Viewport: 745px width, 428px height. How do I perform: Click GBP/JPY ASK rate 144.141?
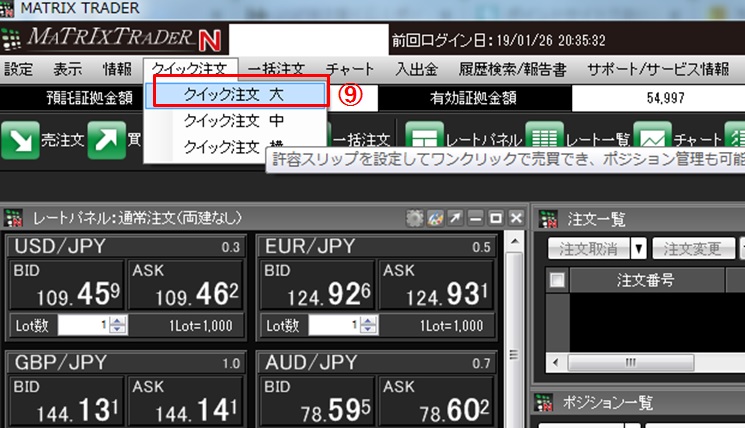pyautogui.click(x=186, y=401)
